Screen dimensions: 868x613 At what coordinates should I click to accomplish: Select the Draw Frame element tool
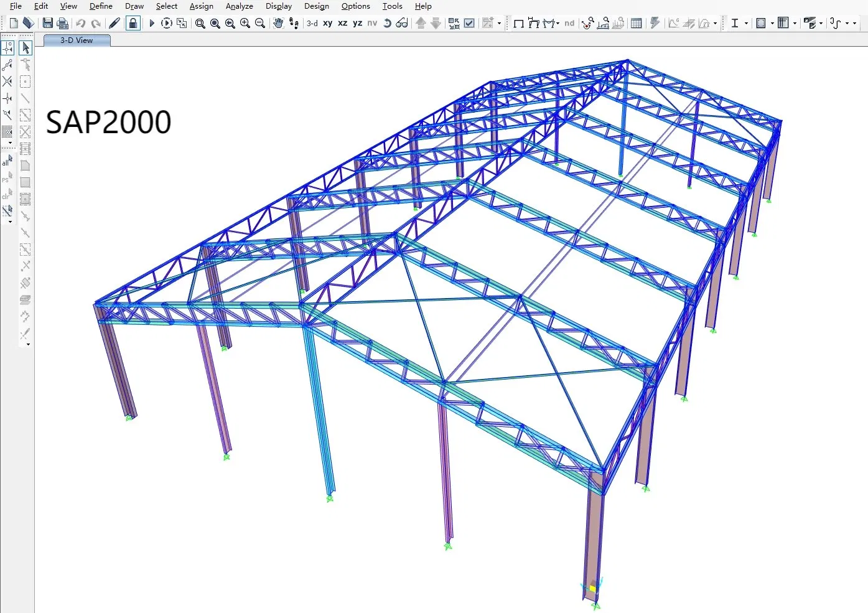[25, 98]
